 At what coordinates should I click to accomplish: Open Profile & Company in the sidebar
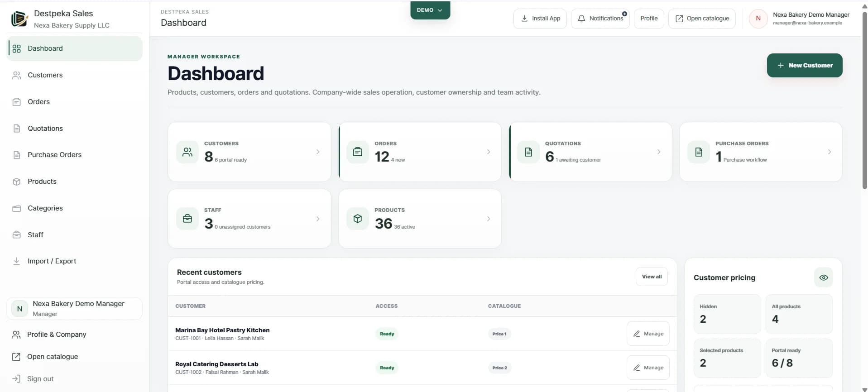click(75, 335)
